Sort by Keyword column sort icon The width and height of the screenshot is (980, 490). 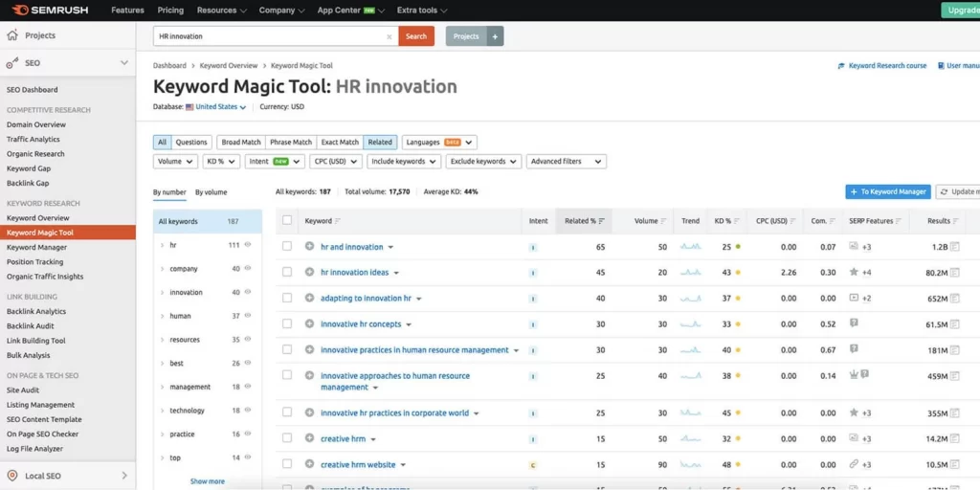[338, 221]
